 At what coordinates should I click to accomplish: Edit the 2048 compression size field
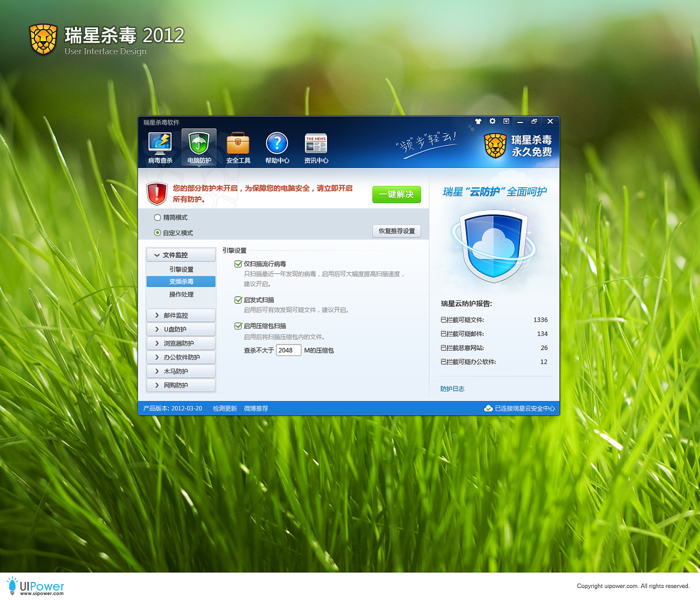point(288,350)
